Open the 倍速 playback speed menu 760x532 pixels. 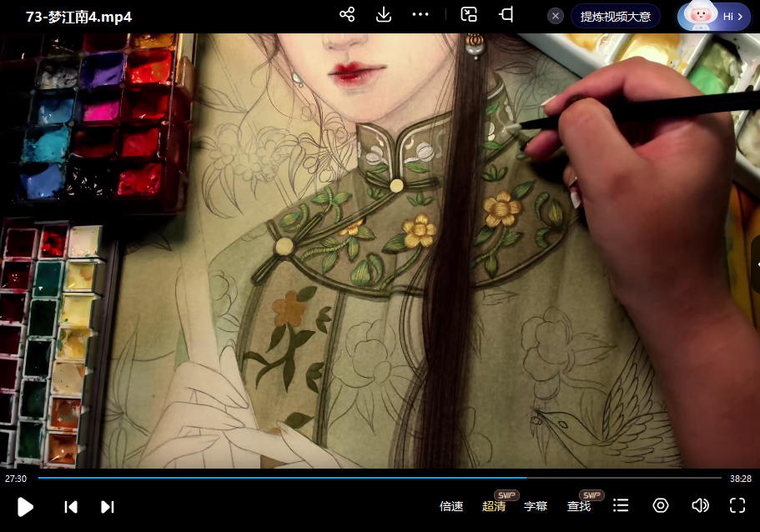[451, 506]
